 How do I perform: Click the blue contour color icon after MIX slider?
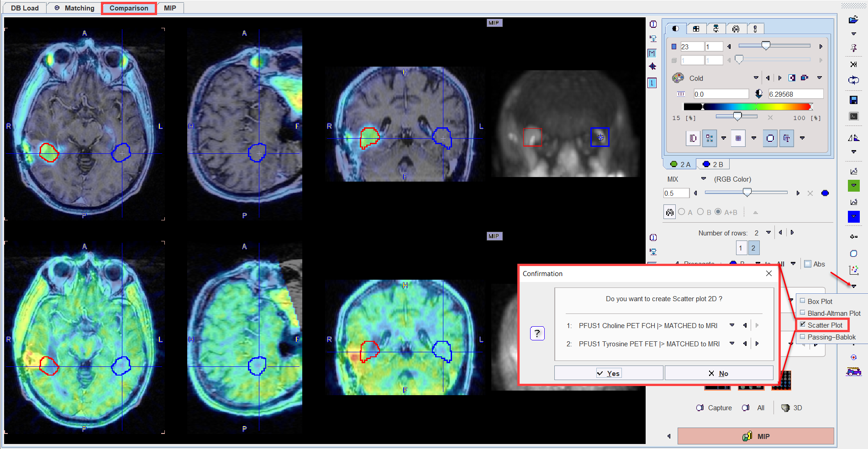click(825, 193)
